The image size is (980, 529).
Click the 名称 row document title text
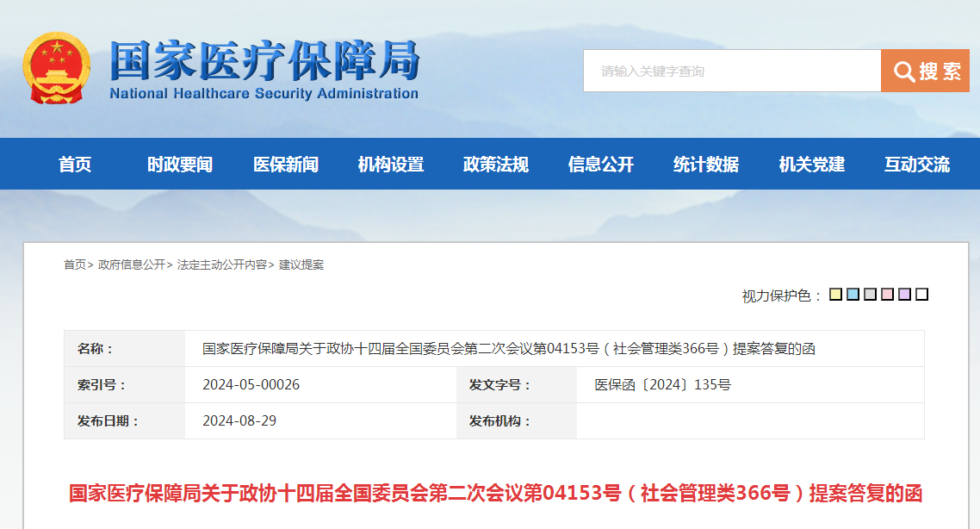point(509,348)
